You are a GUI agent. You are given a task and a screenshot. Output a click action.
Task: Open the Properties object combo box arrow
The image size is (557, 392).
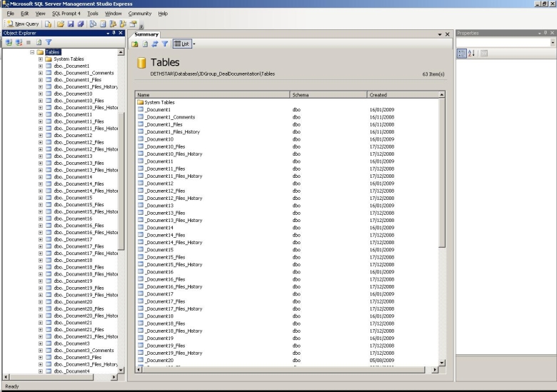(x=553, y=43)
